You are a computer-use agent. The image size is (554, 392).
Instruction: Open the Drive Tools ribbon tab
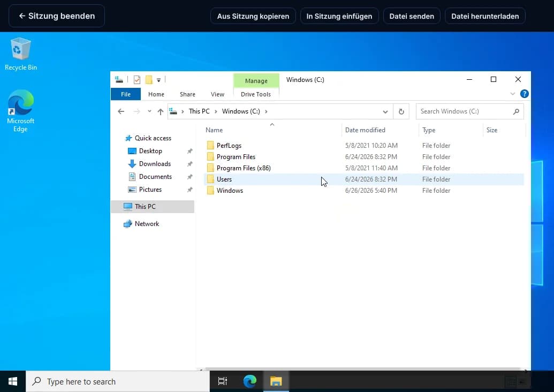click(x=256, y=94)
